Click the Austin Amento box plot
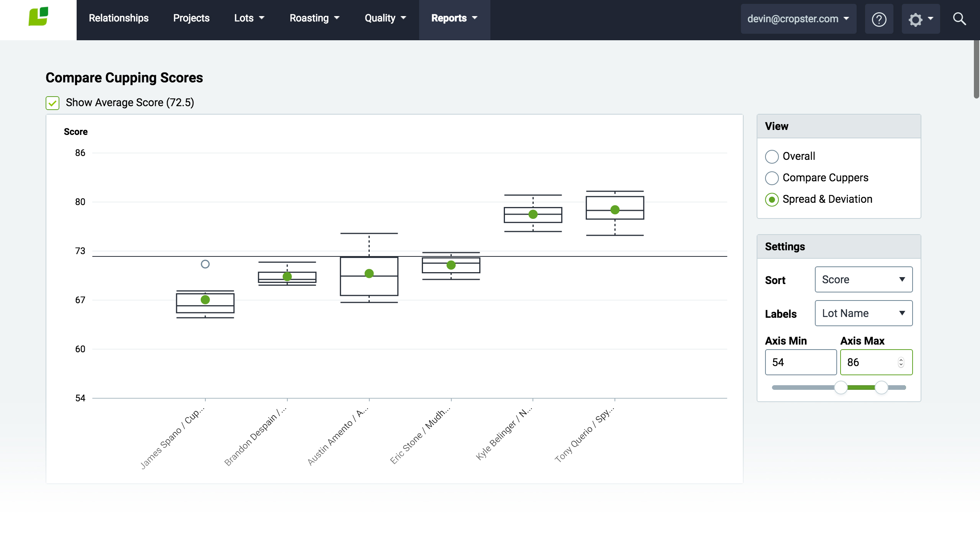This screenshot has height=537, width=980. [369, 268]
